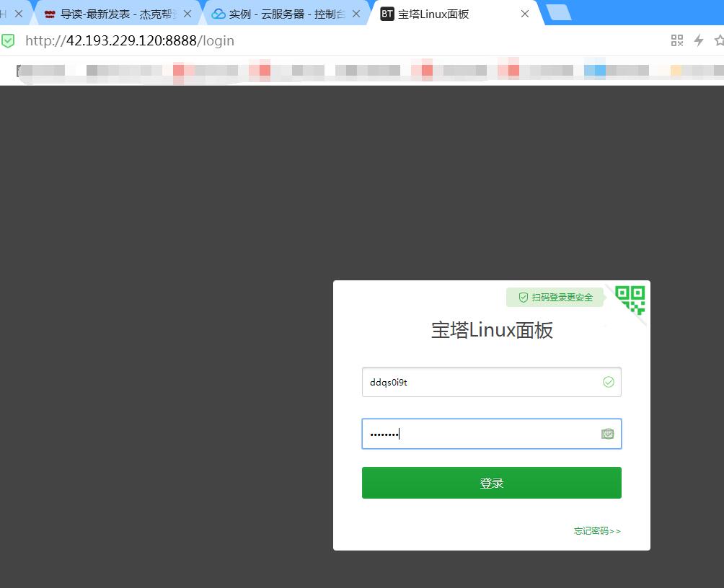Click the lightning bolt speed mode icon
Viewport: 724px width, 588px height.
[x=698, y=41]
